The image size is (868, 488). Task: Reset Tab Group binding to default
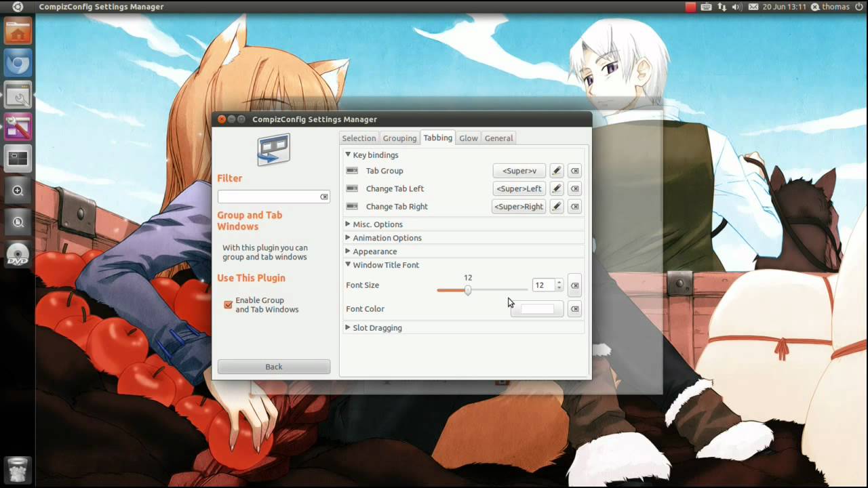(x=574, y=171)
